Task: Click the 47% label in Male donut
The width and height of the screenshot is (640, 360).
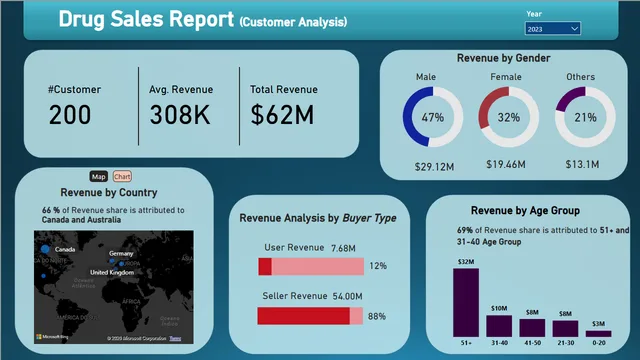Action: click(x=433, y=118)
